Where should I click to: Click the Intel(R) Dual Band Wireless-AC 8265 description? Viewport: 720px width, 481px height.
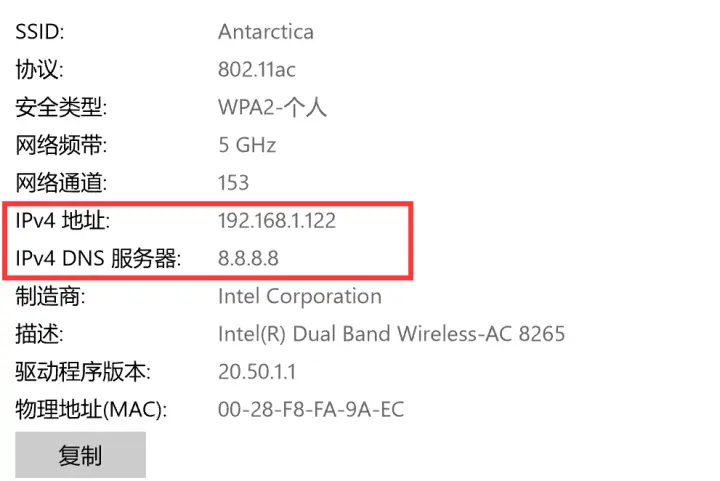391,334
